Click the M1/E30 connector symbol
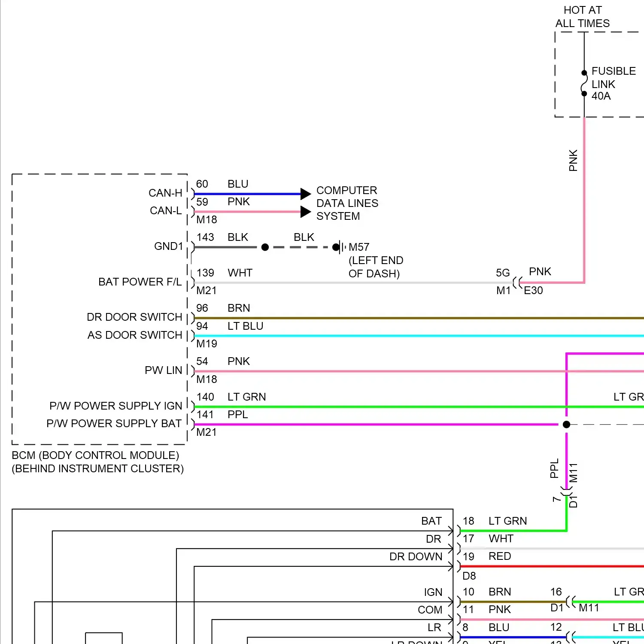Viewport: 644px width, 644px height. [x=517, y=283]
